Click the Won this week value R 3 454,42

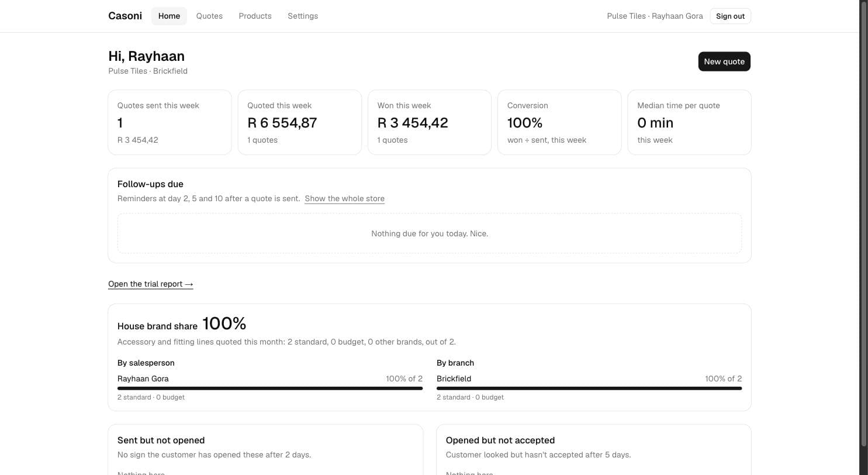[413, 123]
